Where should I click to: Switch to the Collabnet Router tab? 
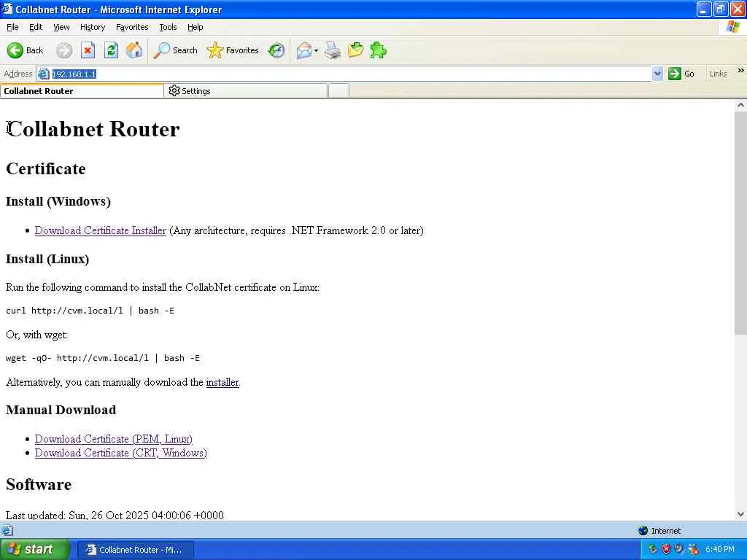[82, 91]
